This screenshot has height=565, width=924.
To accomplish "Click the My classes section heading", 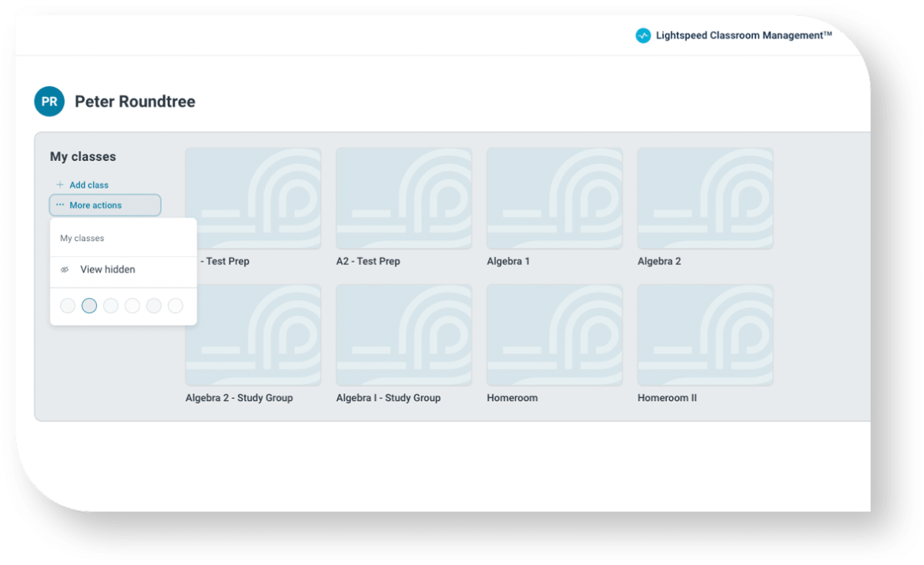I will click(x=82, y=156).
